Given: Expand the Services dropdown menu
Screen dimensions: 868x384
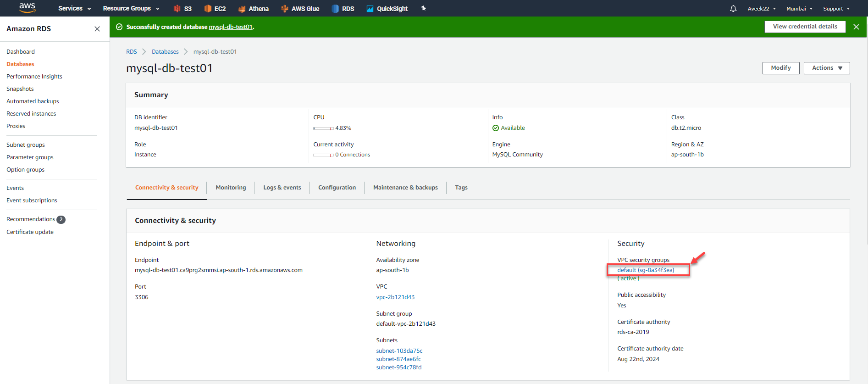Looking at the screenshot, I should pyautogui.click(x=75, y=8).
